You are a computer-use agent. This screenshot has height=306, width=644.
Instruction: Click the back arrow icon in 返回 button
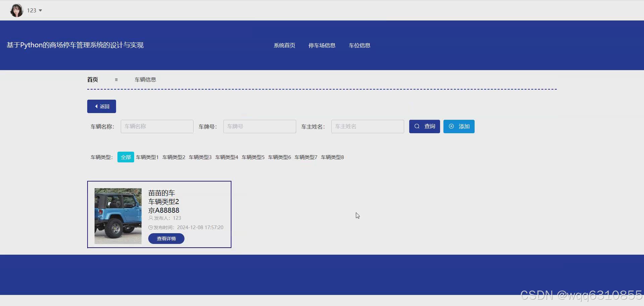tap(96, 106)
